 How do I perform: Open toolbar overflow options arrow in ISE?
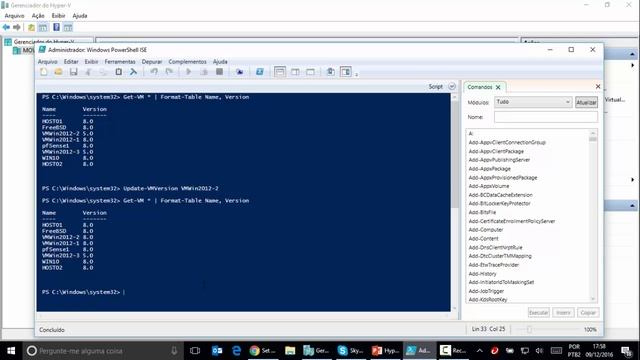356,74
